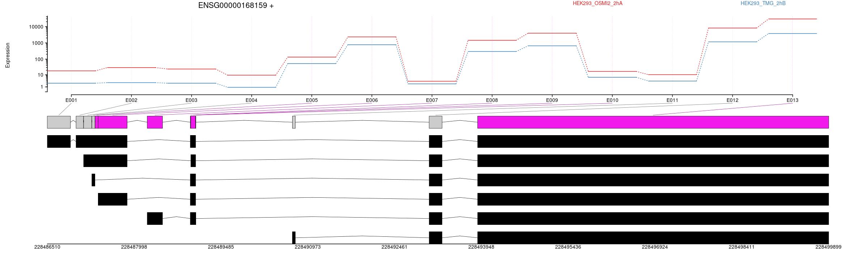Select the blue HEK293_TMG_2hB legend label
The height and width of the screenshot is (253, 868).
[763, 3]
